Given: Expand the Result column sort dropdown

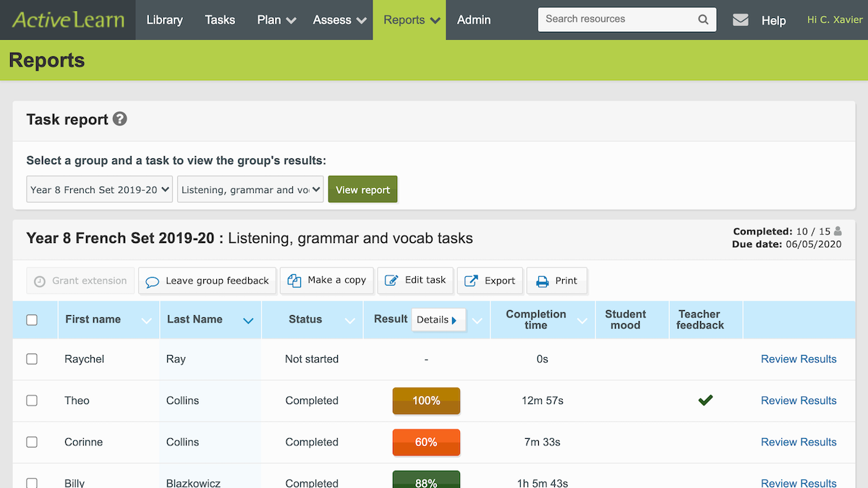Looking at the screenshot, I should coord(477,319).
